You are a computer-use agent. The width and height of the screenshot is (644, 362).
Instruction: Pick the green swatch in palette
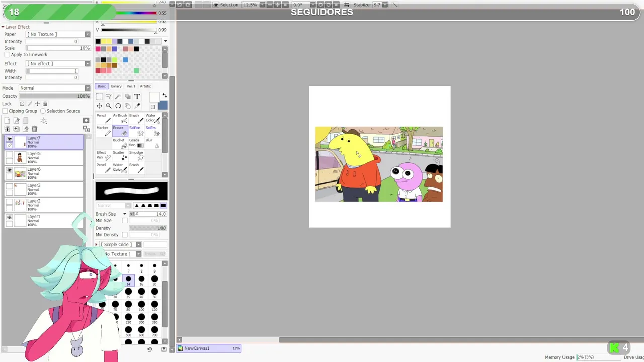[136, 71]
